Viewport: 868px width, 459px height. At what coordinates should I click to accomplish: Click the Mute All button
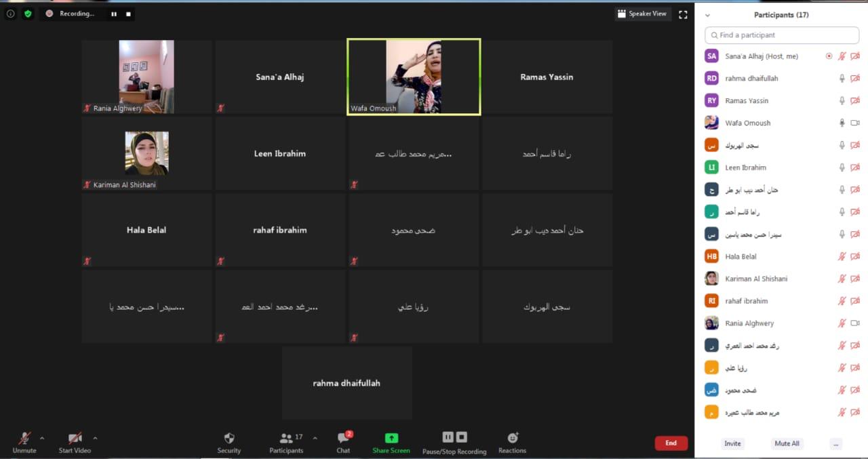point(787,443)
